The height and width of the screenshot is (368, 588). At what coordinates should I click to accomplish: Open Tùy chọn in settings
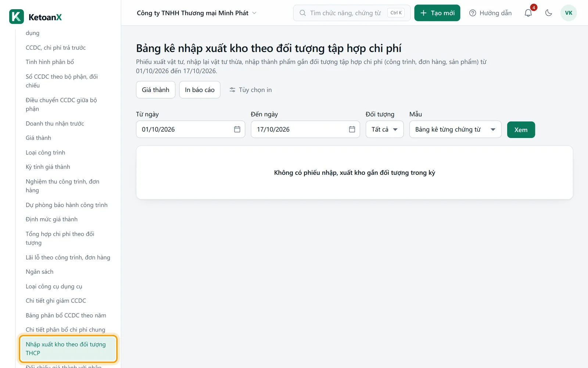(x=251, y=90)
